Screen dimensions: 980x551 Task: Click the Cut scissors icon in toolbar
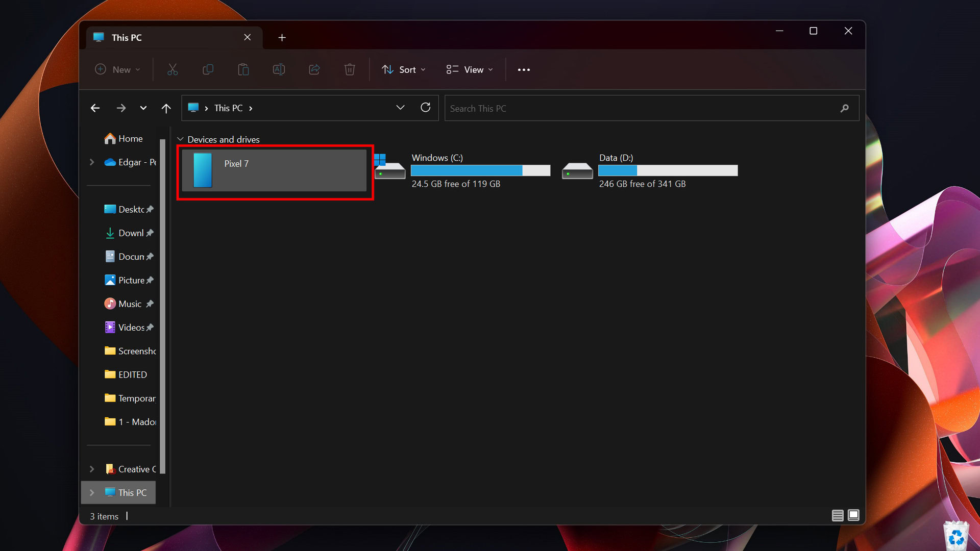[173, 69]
